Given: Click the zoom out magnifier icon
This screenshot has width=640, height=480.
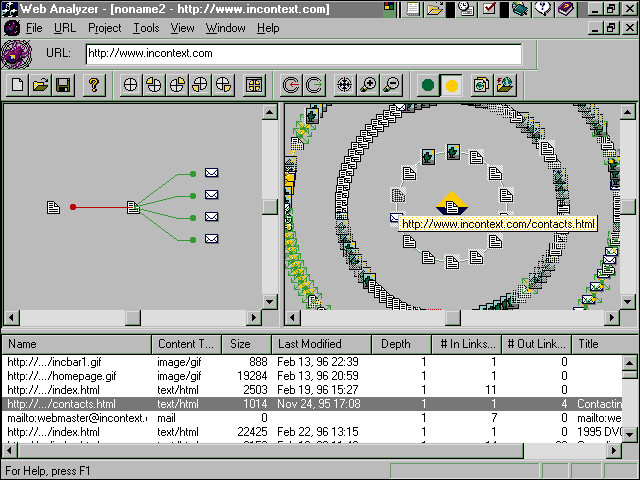Looking at the screenshot, I should [391, 85].
